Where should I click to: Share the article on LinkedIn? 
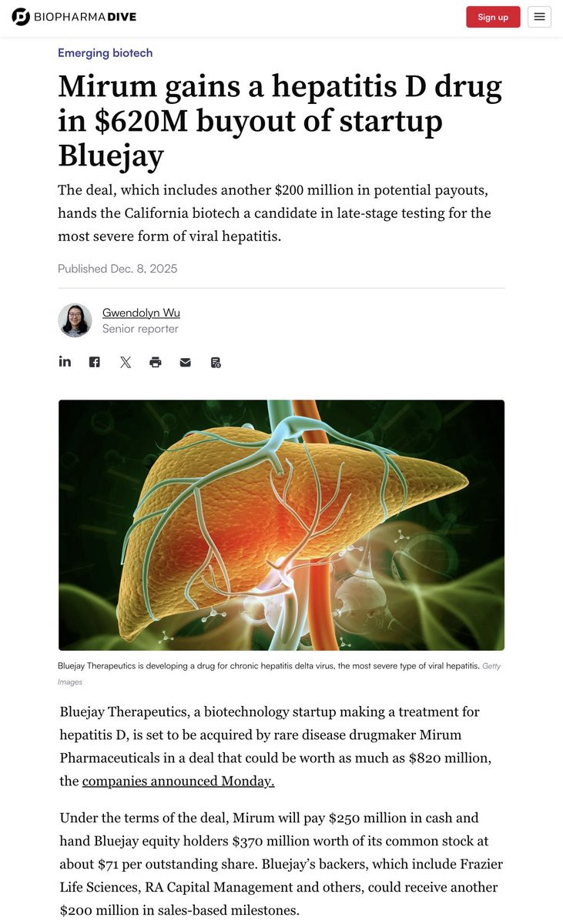pyautogui.click(x=65, y=362)
